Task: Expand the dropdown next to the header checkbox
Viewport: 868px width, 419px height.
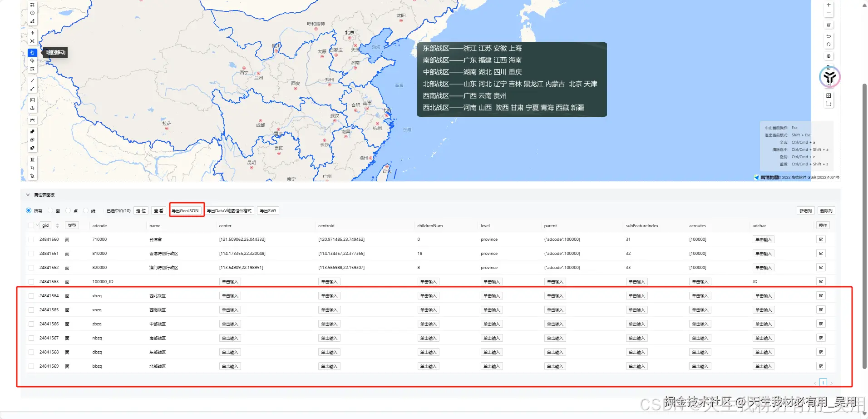Action: tap(37, 225)
